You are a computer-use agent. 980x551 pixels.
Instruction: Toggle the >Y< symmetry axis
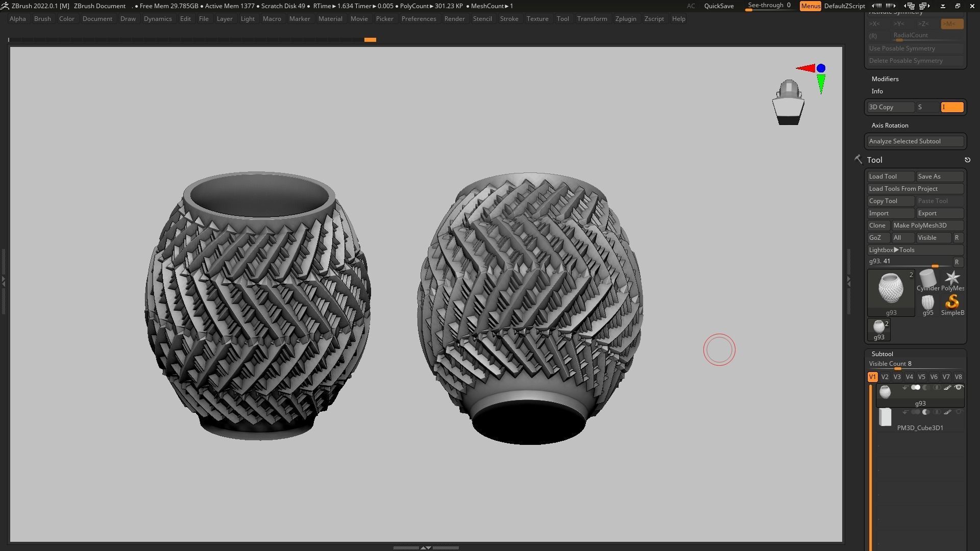903,24
